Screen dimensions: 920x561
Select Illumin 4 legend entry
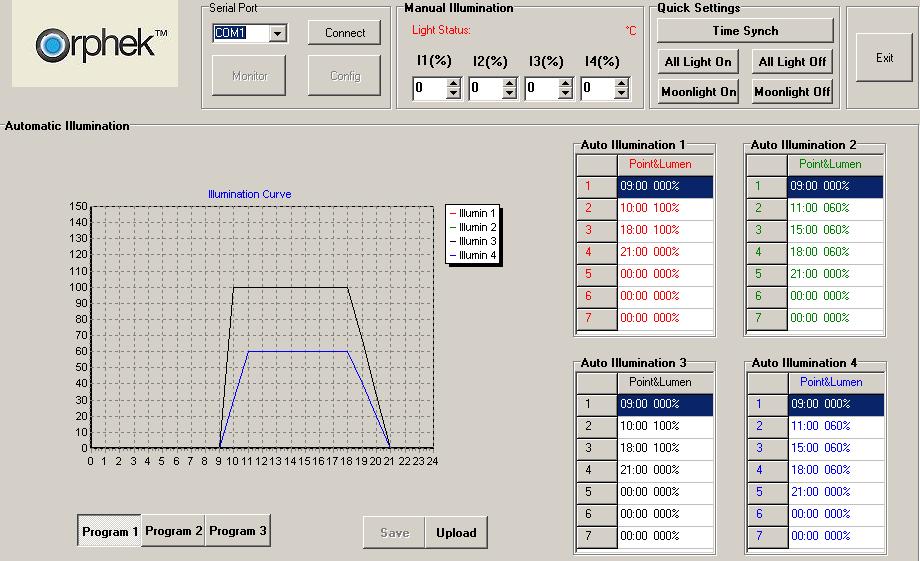[x=473, y=255]
